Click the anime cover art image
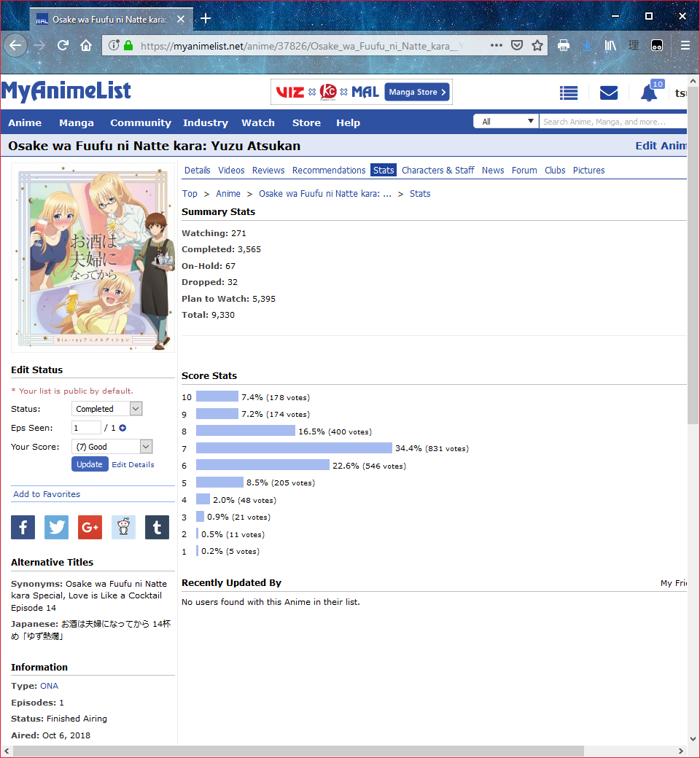Screen dimensions: 700x758 [x=93, y=257]
